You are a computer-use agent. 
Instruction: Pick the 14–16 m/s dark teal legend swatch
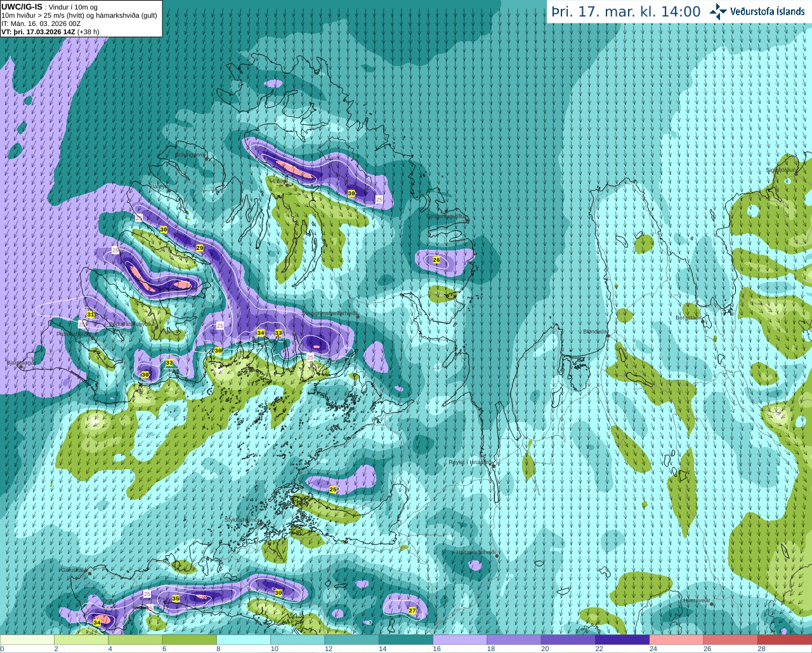406,640
